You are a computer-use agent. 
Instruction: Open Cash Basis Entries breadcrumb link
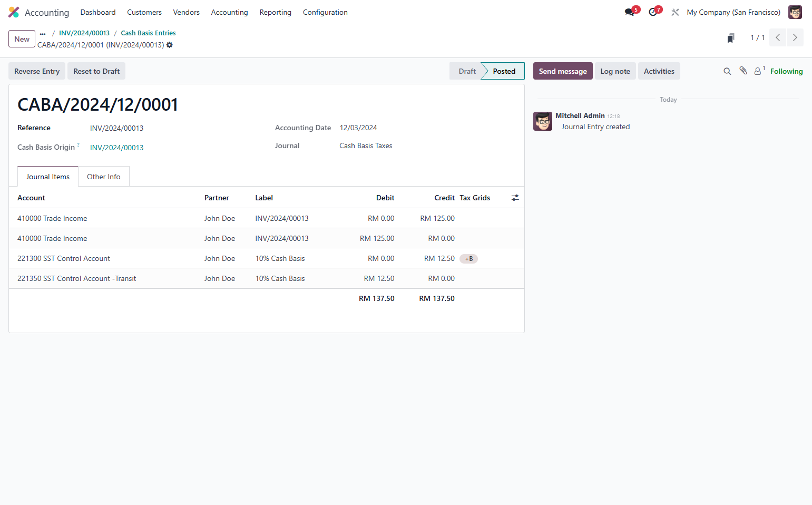click(x=148, y=33)
